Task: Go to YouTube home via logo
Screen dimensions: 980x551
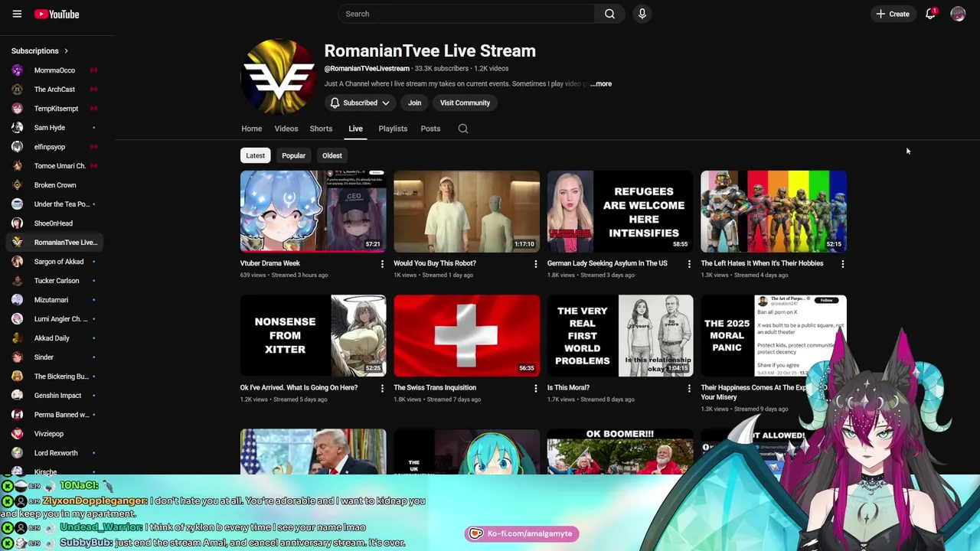Action: pyautogui.click(x=57, y=14)
